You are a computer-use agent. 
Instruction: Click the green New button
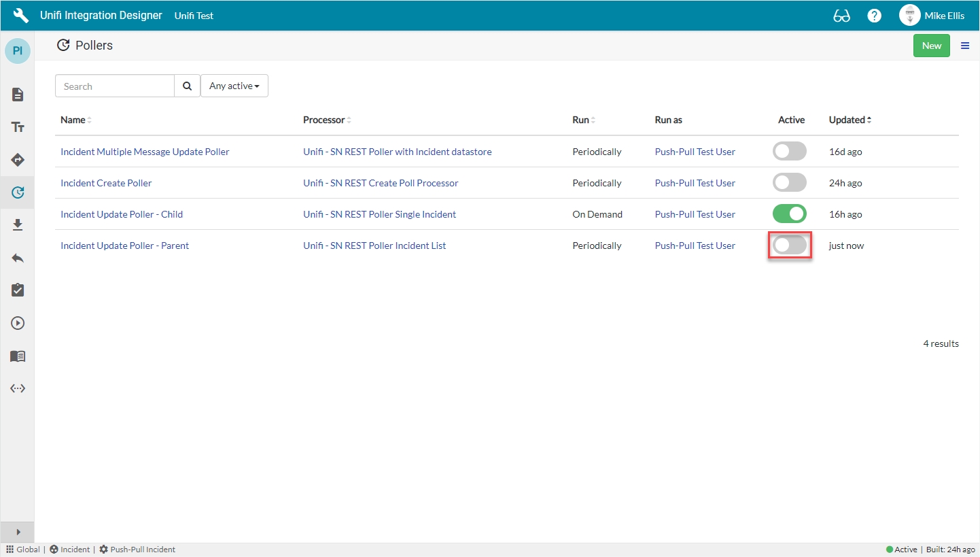[931, 46]
